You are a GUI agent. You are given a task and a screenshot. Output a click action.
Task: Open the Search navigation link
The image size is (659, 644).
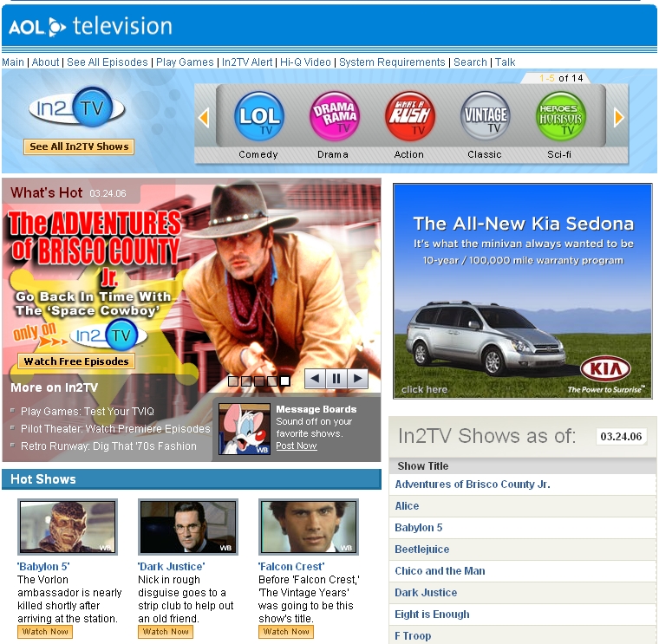[470, 62]
